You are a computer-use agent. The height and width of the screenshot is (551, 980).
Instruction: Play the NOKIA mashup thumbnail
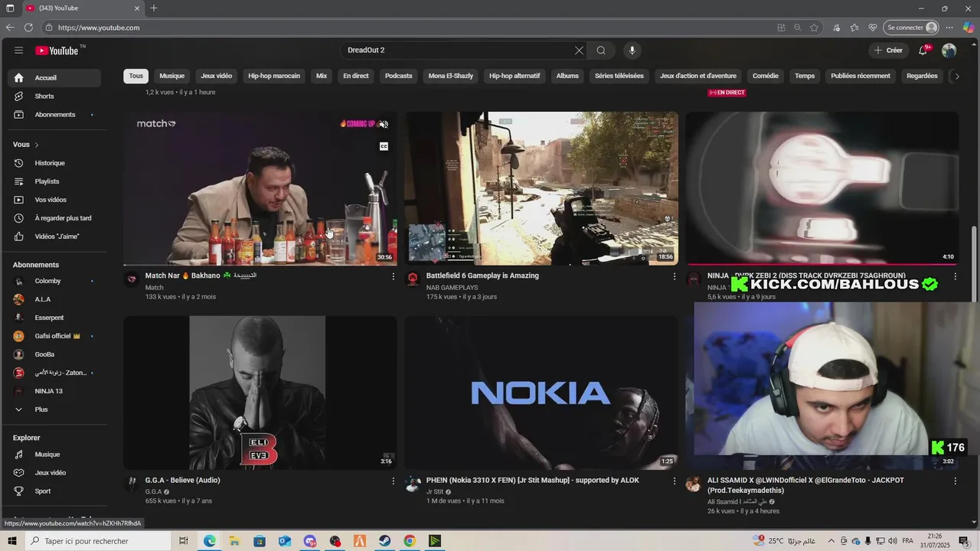point(541,393)
